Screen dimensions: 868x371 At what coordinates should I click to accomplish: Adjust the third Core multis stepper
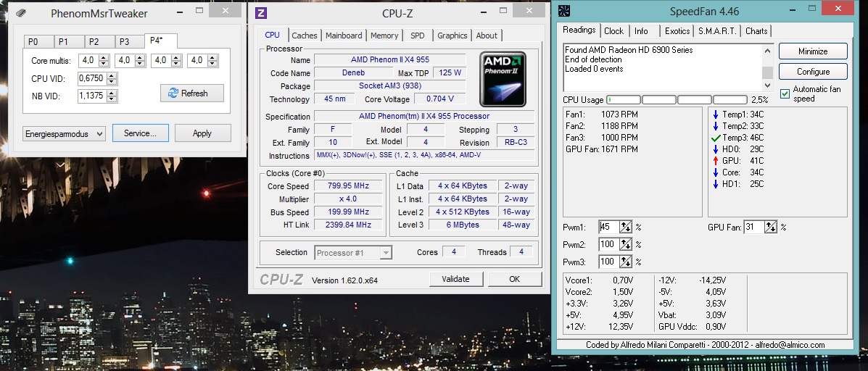point(177,60)
